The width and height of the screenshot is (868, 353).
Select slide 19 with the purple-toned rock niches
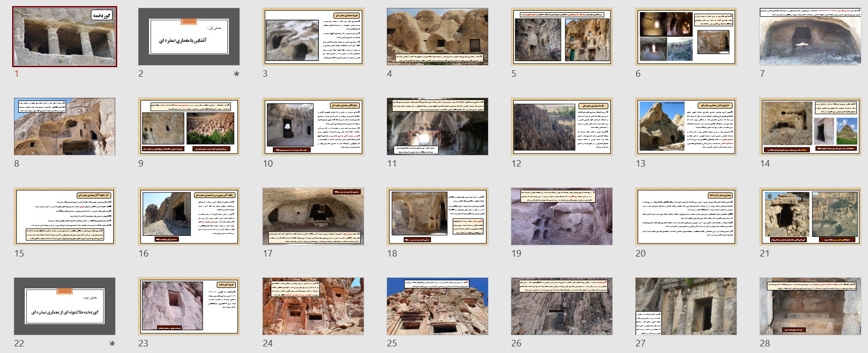[562, 216]
